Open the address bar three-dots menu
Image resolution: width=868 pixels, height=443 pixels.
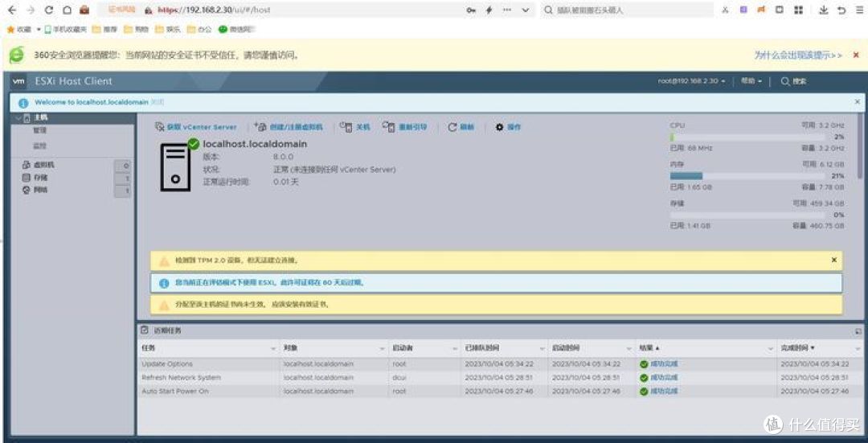point(506,10)
